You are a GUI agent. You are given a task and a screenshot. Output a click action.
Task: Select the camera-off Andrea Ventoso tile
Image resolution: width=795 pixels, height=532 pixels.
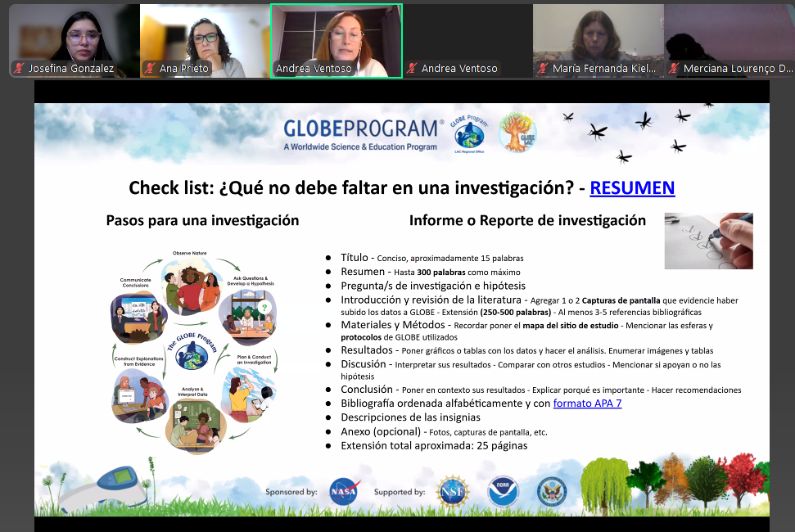[x=467, y=41]
